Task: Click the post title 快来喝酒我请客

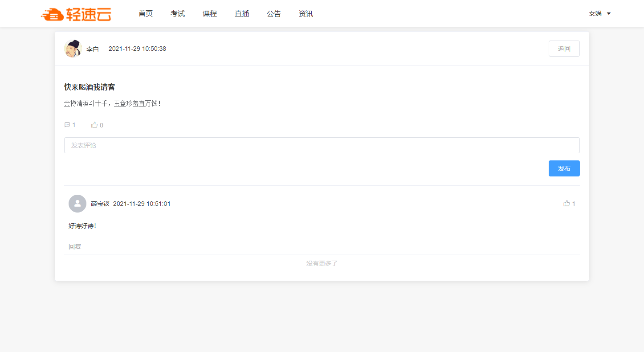Action: [x=90, y=87]
